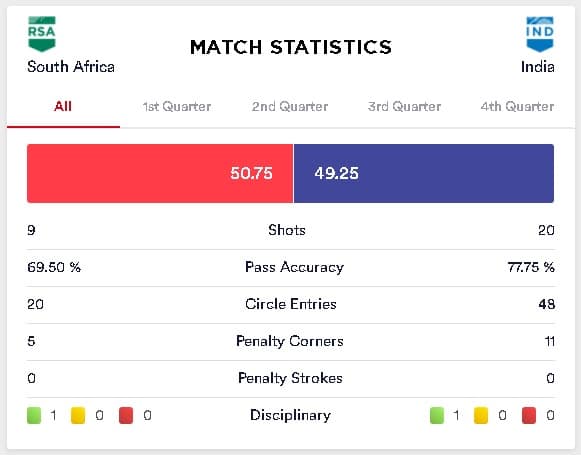Click South Africa's red card icon

click(x=126, y=415)
